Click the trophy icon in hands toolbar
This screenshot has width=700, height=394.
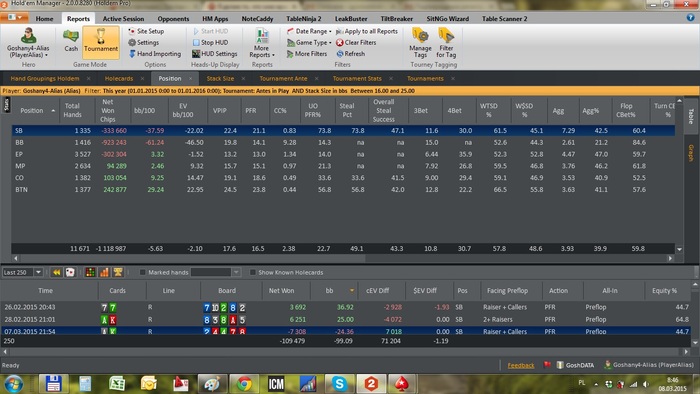tap(118, 272)
